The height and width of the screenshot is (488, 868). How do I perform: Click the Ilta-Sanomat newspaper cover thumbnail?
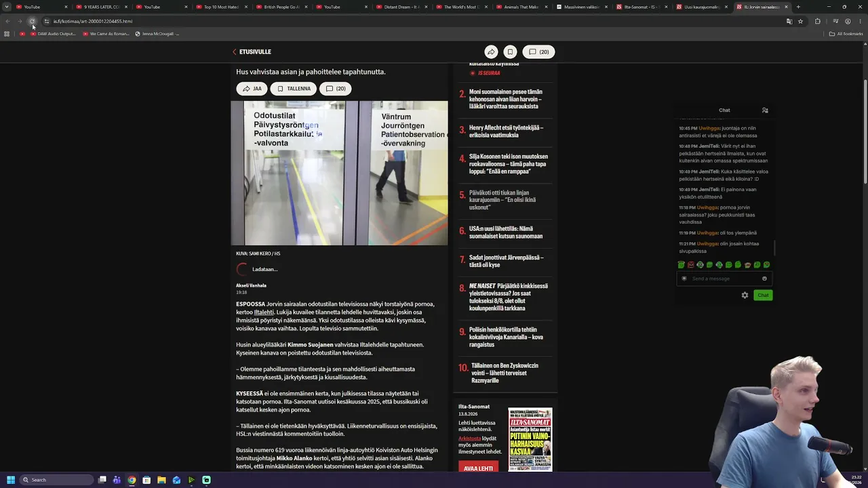[x=530, y=439]
